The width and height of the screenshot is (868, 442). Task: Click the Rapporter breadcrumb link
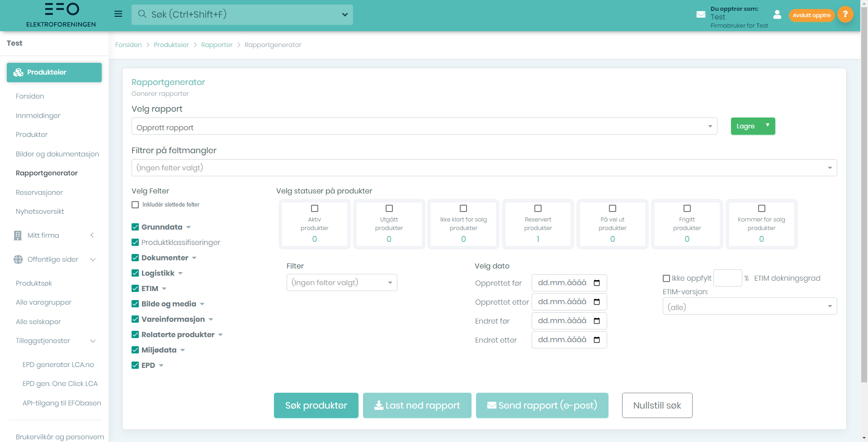(x=217, y=45)
